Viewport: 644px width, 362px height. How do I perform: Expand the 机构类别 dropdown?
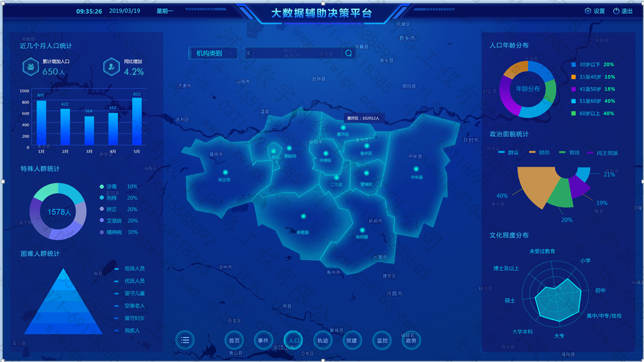click(212, 53)
